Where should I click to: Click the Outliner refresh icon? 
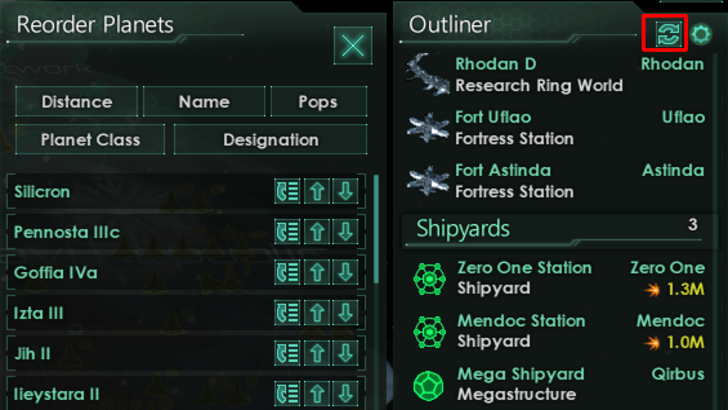[666, 33]
